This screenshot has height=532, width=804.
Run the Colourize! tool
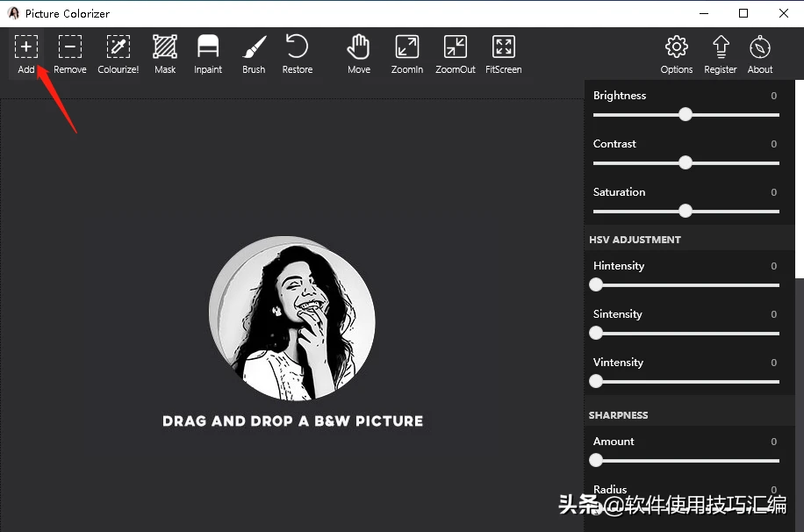click(118, 47)
